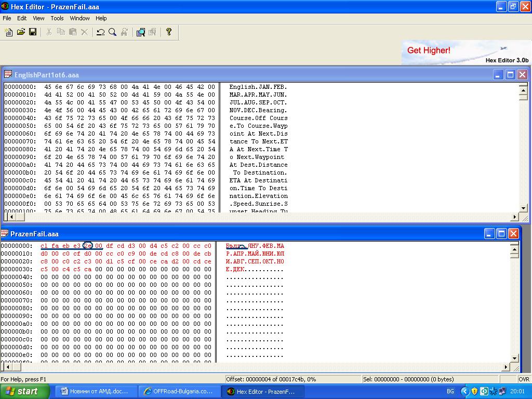The image size is (532, 399).
Task: Click the circled hex byte in PrazenFail
Action: tap(88, 246)
